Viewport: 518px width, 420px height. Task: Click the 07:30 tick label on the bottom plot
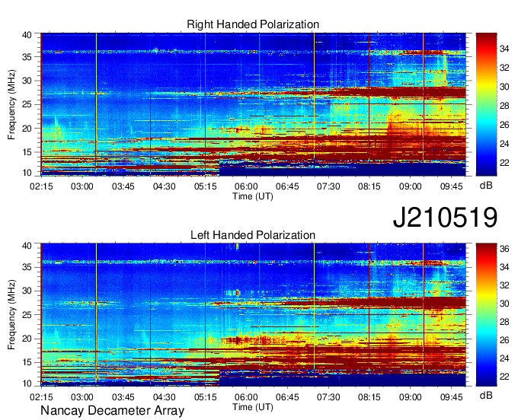click(x=328, y=397)
